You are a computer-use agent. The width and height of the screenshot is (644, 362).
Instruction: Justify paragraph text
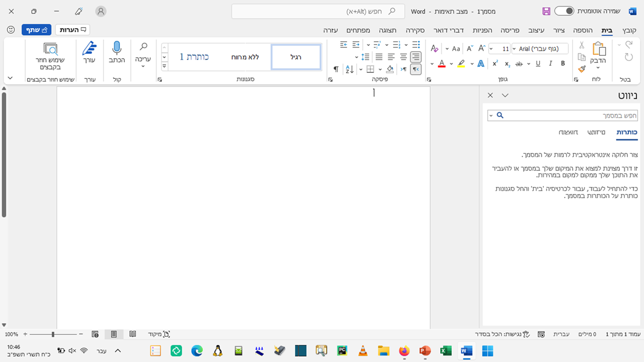(379, 57)
